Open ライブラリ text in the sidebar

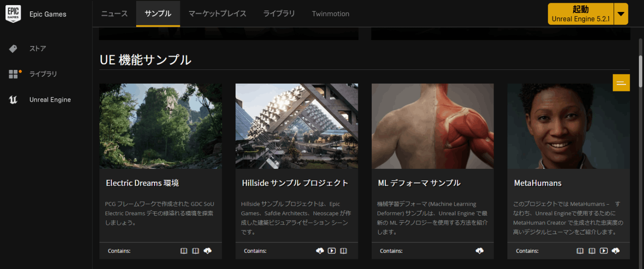click(43, 74)
